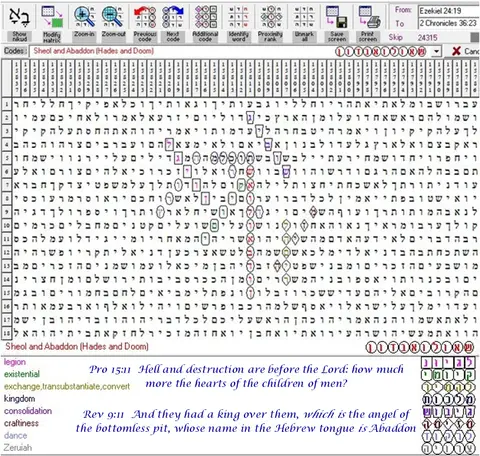Open the Modify matrix tool
The height and width of the screenshot is (456, 480).
tap(52, 23)
